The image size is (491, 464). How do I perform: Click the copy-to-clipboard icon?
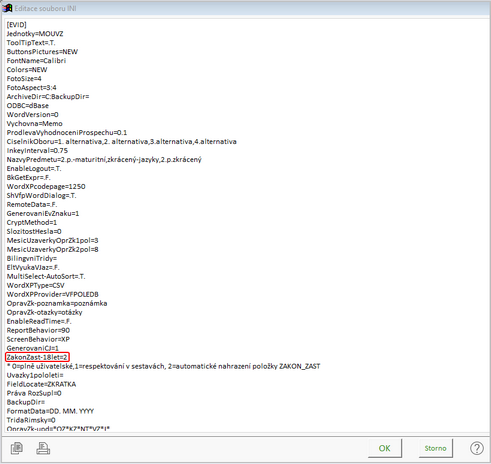[x=17, y=448]
